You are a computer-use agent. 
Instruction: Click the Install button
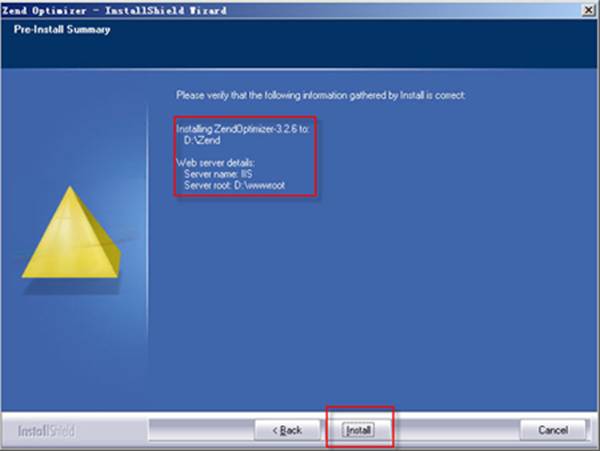[x=358, y=430]
